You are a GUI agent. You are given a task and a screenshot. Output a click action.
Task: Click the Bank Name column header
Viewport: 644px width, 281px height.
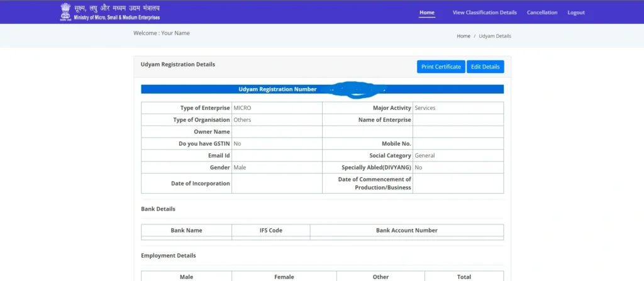click(x=186, y=231)
